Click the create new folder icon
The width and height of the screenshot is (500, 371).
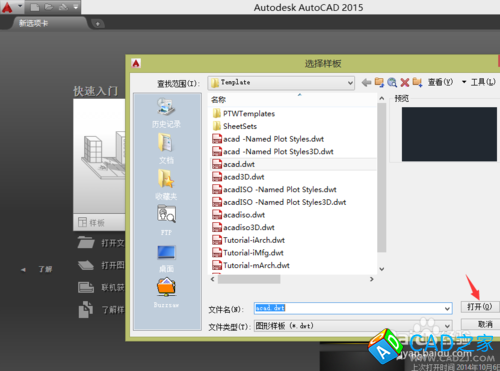[x=417, y=82]
